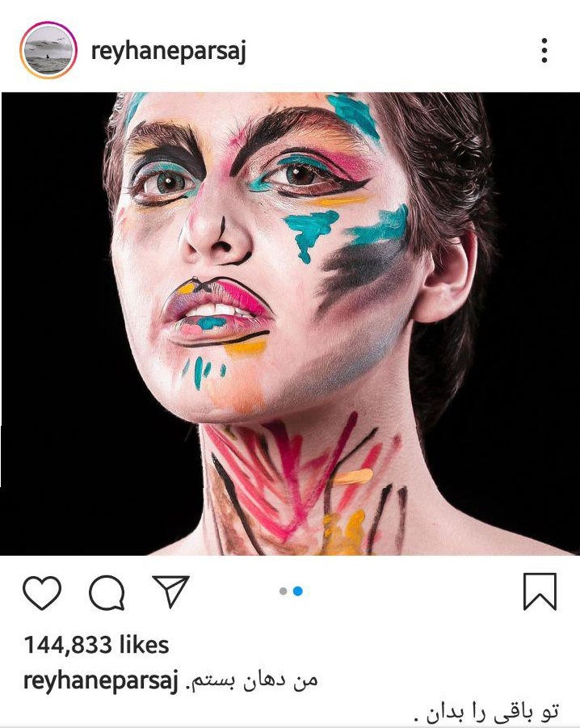The width and height of the screenshot is (580, 728).
Task: Share the post using paper plane icon
Action: coord(170,592)
